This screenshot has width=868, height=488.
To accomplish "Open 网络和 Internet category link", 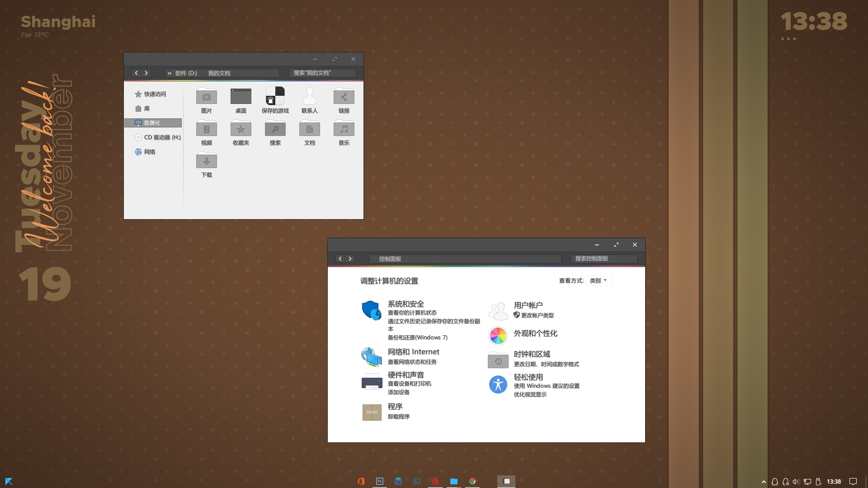I will [x=413, y=352].
